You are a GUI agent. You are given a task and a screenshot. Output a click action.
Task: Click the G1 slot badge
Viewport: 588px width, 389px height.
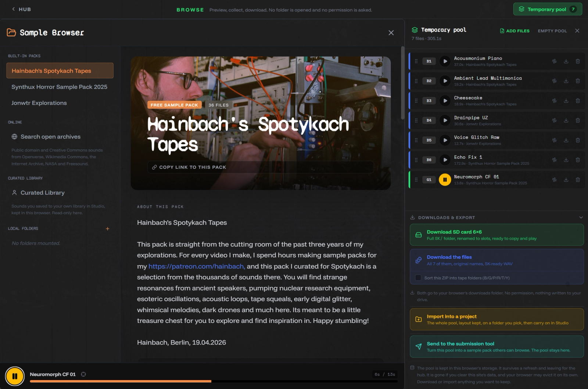click(429, 180)
